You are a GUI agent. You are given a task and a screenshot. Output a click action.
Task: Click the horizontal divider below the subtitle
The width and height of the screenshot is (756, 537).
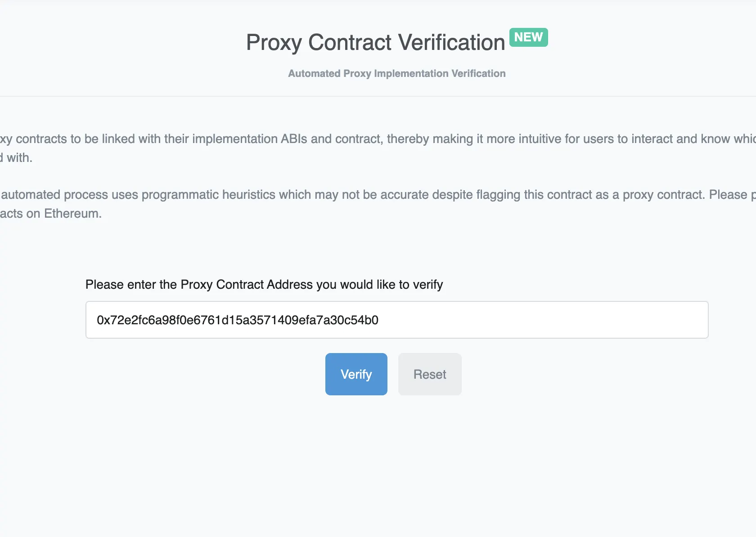click(378, 96)
